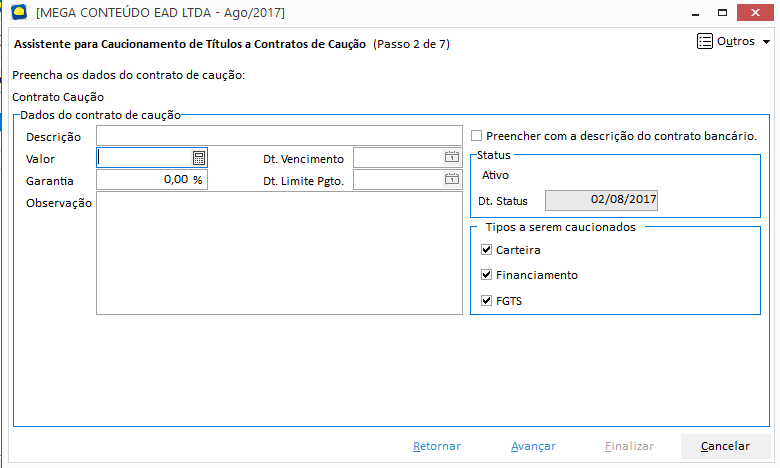This screenshot has height=468, width=780.
Task: Enable Preencher com a descrição do contrato bancário
Action: click(x=477, y=136)
